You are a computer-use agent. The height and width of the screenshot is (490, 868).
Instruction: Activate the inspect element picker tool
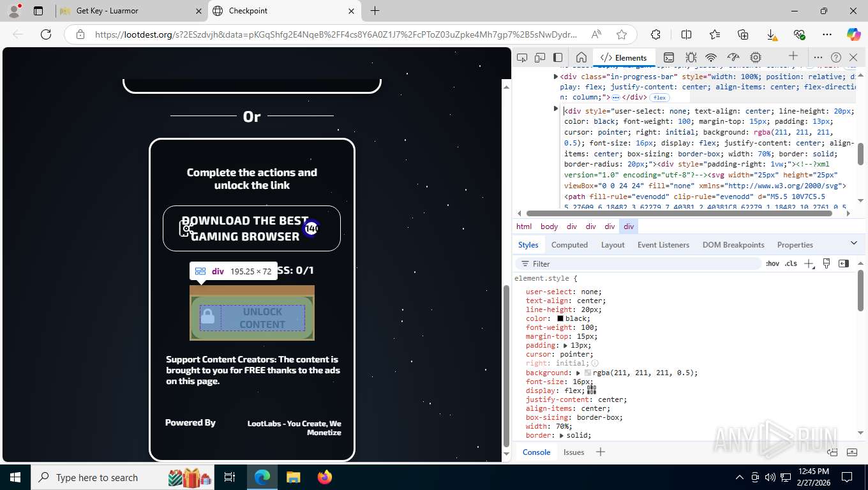[x=522, y=57]
